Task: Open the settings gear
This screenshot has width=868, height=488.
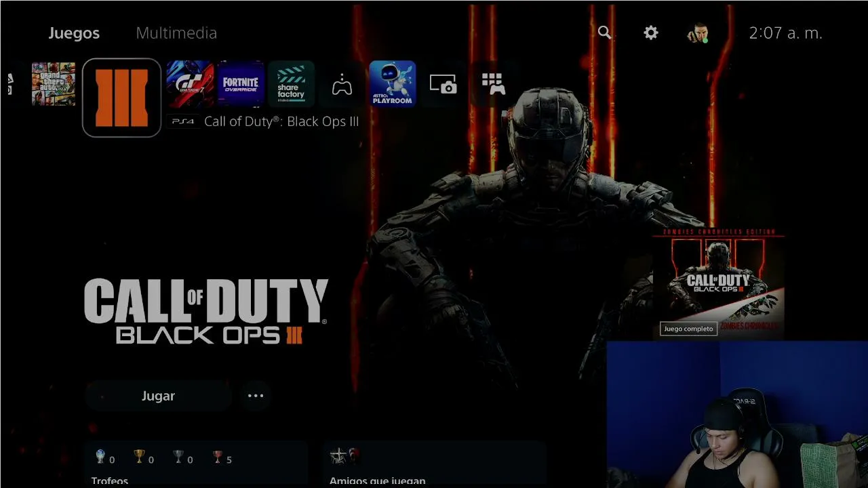Action: click(651, 33)
